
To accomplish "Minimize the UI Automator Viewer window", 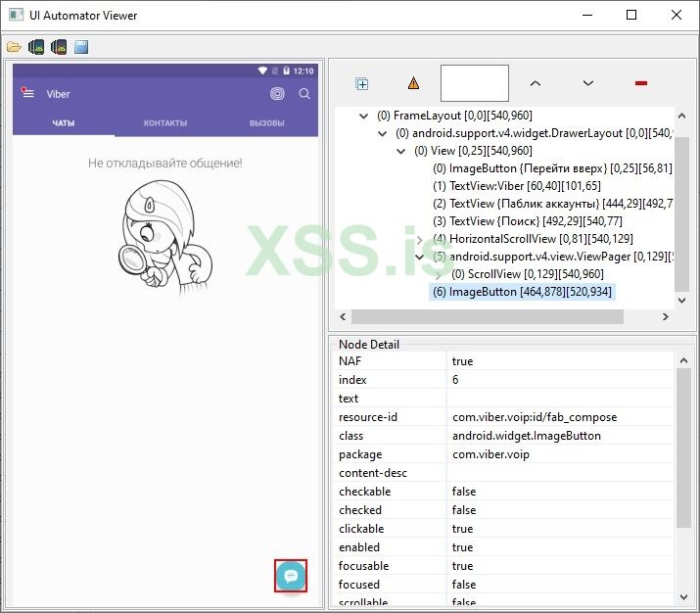I will tap(587, 15).
